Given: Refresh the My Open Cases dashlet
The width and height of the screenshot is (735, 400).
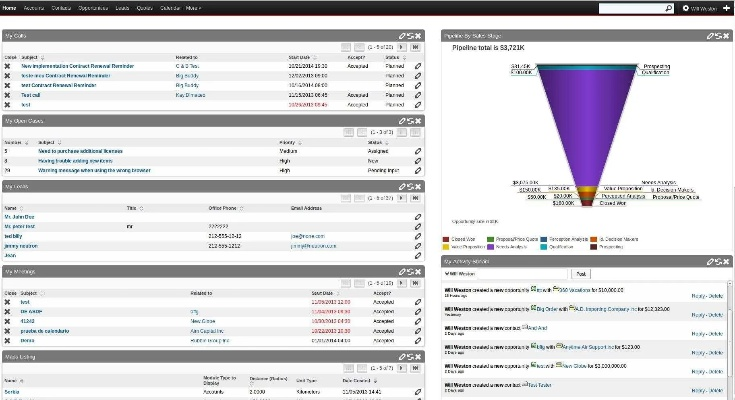Looking at the screenshot, I should (410, 121).
